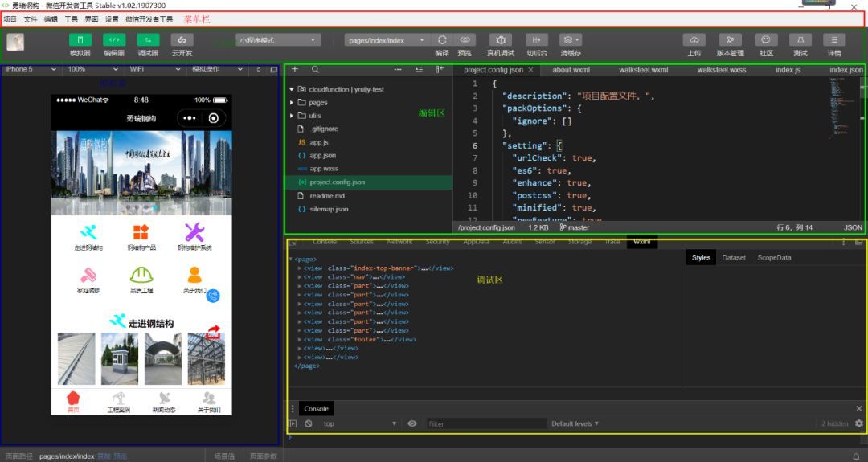This screenshot has height=462, width=868.
Task: Open the Default levels dropdown
Action: pyautogui.click(x=575, y=423)
